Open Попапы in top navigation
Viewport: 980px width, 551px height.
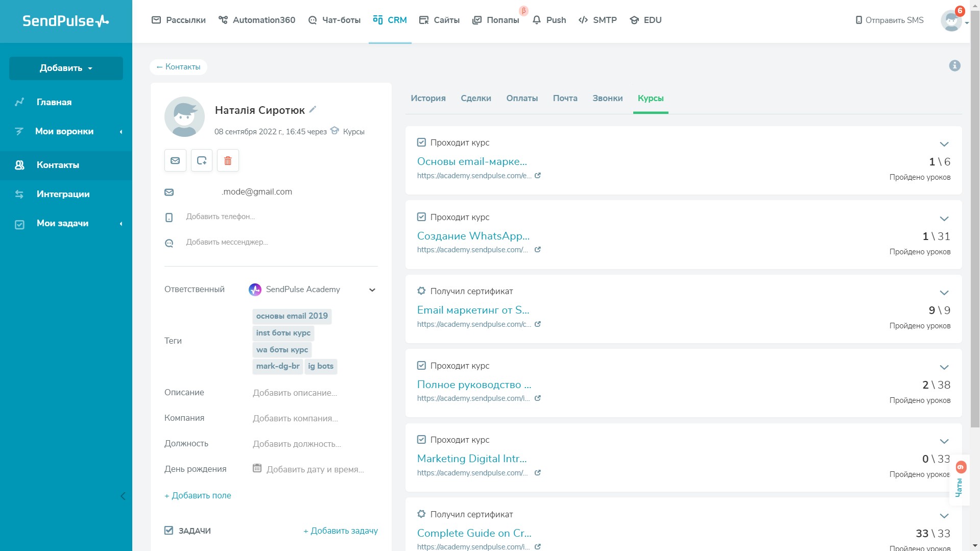click(x=496, y=20)
